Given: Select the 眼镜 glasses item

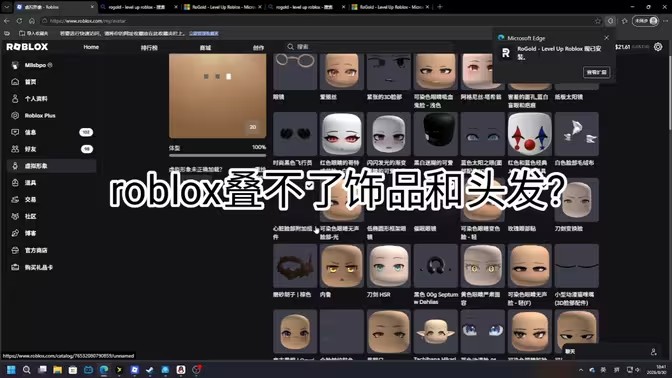Looking at the screenshot, I should 295,72.
